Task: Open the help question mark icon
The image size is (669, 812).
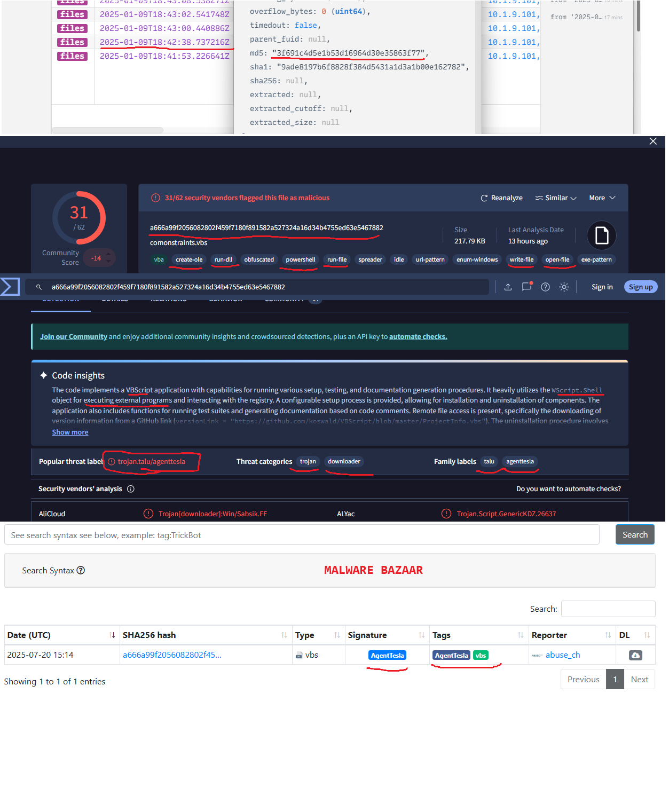Action: tap(545, 287)
